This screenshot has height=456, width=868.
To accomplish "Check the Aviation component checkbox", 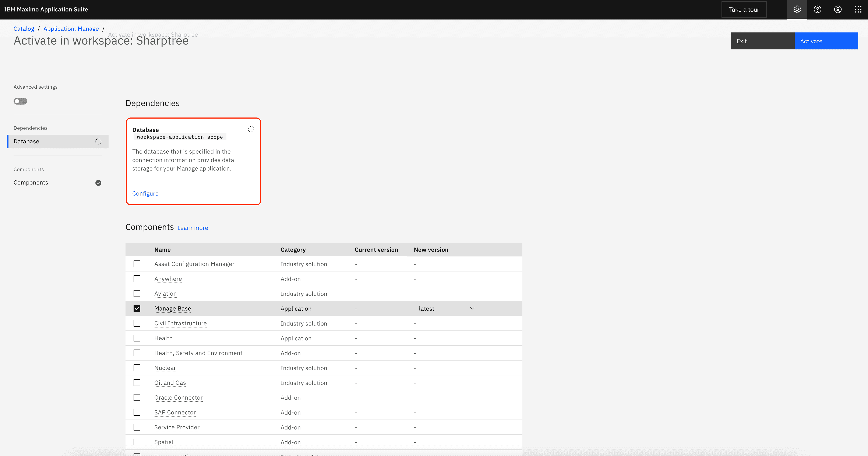I will pos(137,294).
